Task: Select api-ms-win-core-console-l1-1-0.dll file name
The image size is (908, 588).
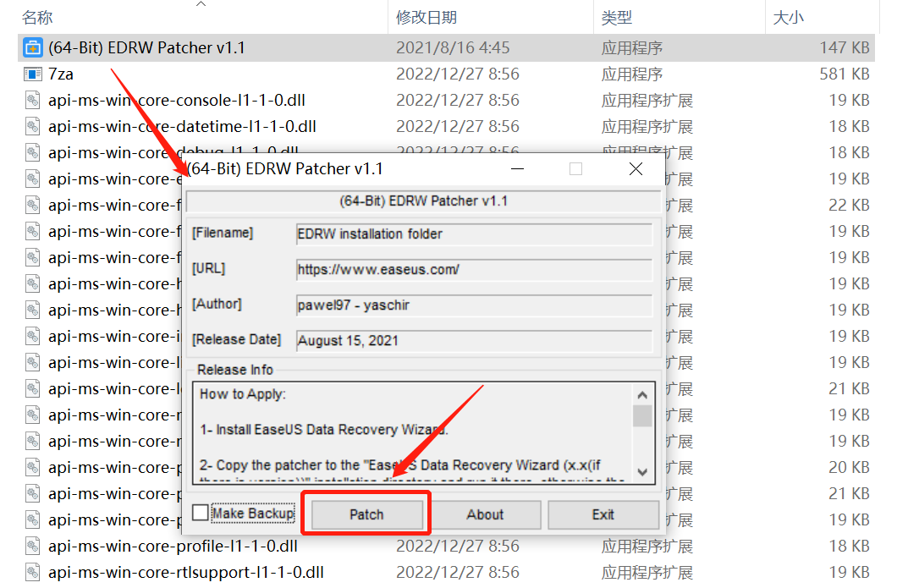Action: [x=177, y=100]
